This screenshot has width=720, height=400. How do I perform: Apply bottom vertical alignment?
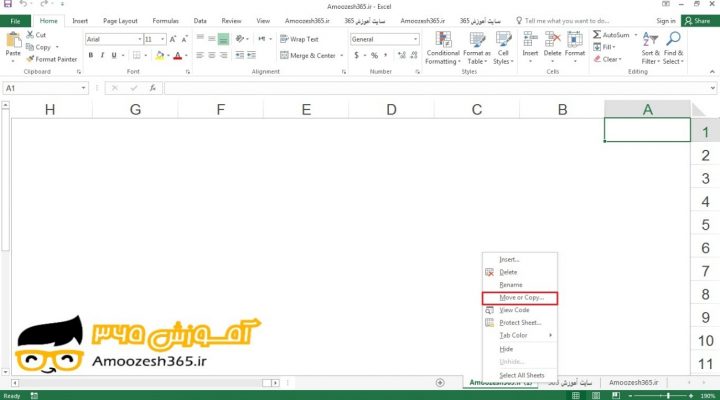pos(223,39)
